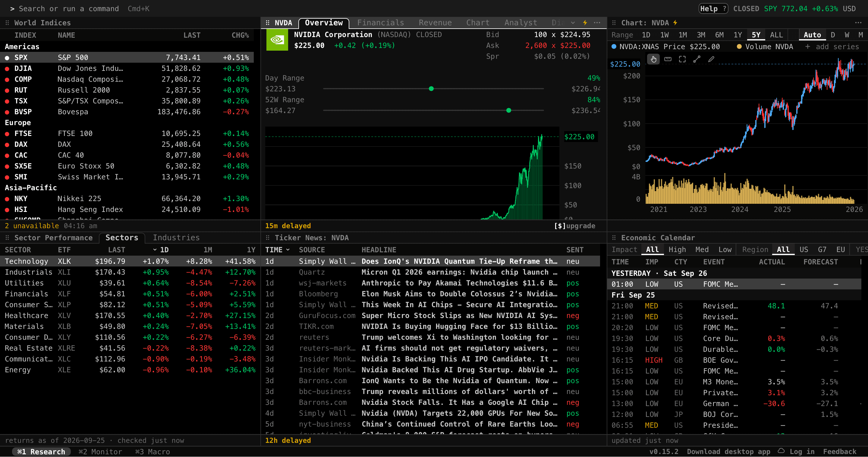Filter calendar region to US

tap(804, 249)
